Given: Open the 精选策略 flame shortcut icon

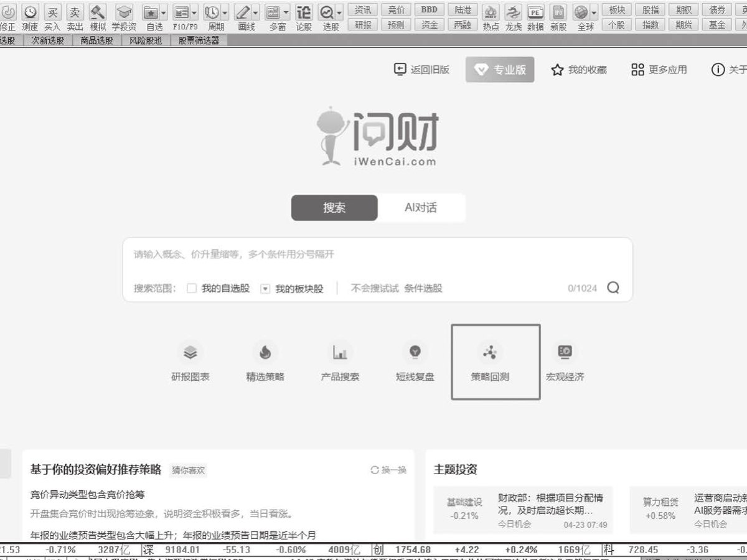Looking at the screenshot, I should tap(265, 353).
